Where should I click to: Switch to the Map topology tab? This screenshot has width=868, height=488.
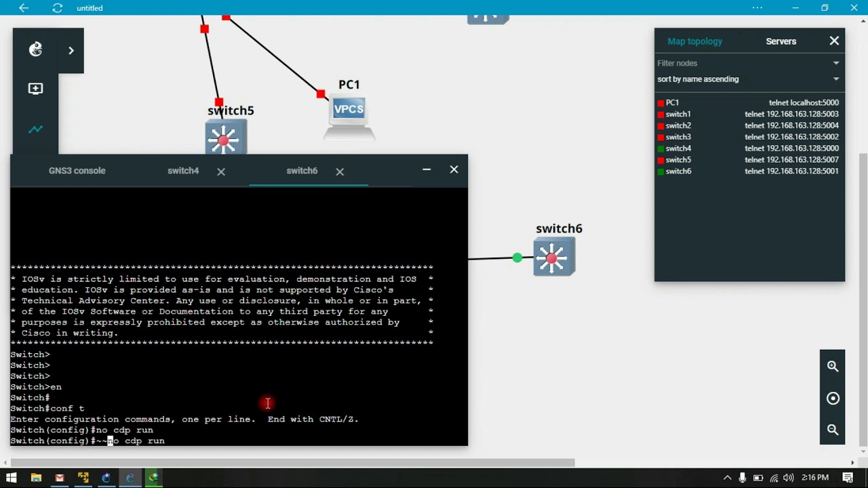coord(695,41)
